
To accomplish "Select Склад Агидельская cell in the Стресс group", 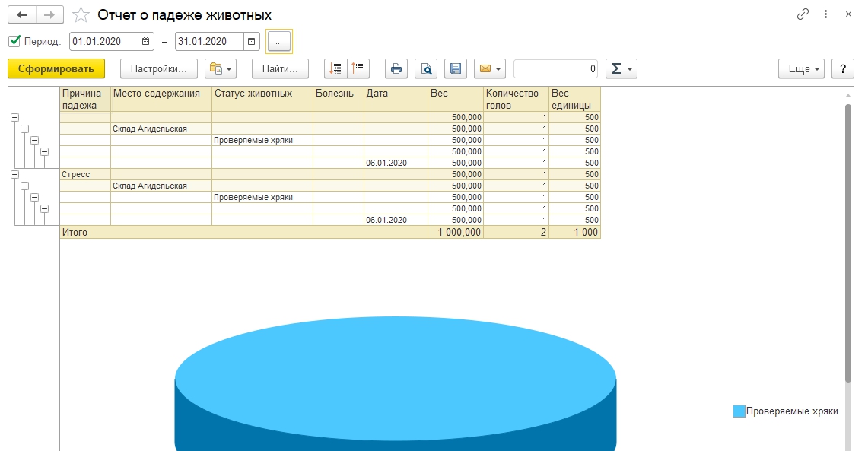I will point(161,186).
